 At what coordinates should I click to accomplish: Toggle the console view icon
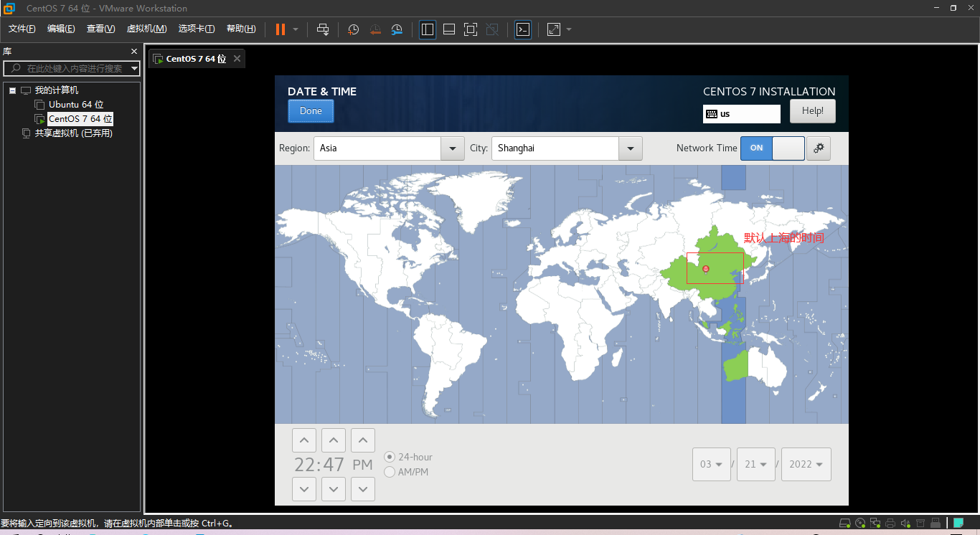click(x=523, y=29)
